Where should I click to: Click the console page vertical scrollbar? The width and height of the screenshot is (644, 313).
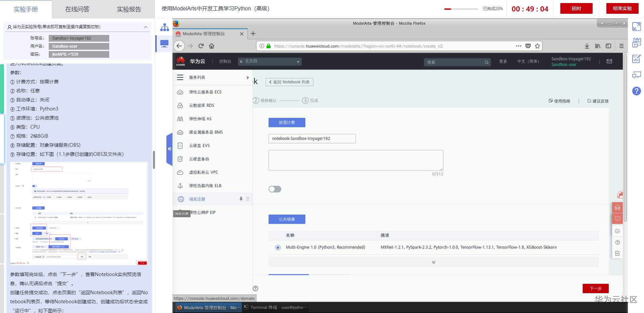click(x=625, y=138)
